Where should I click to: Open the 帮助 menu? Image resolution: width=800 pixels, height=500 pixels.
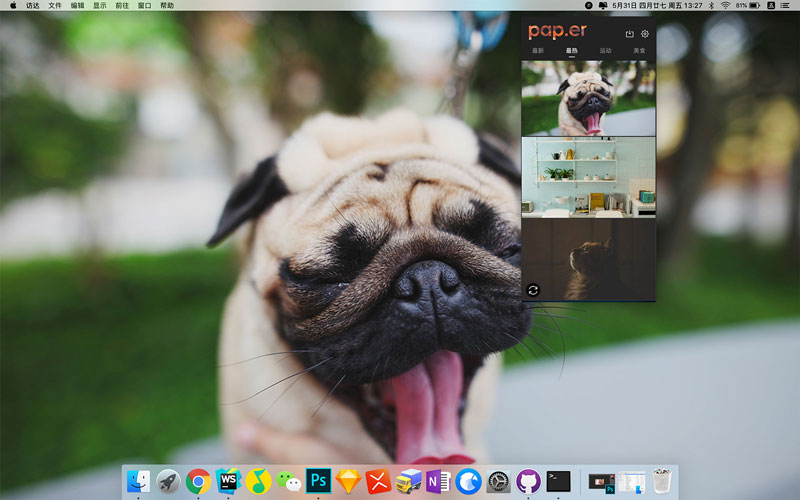(167, 5)
